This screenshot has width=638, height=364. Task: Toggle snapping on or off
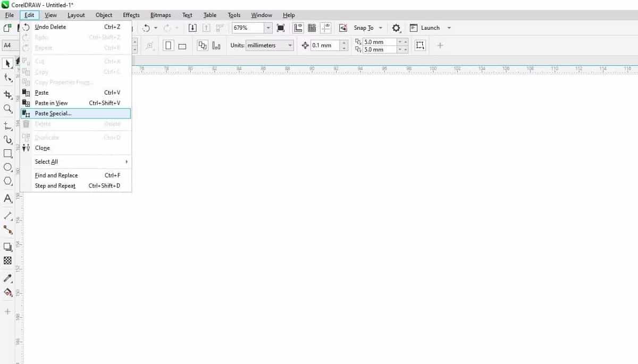[x=342, y=28]
